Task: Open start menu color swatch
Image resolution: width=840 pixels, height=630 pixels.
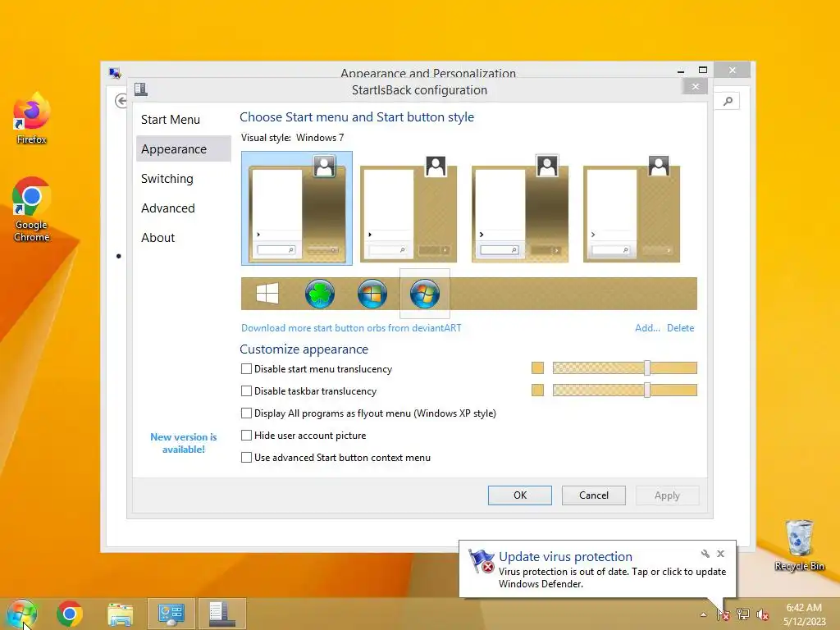Action: click(x=537, y=368)
